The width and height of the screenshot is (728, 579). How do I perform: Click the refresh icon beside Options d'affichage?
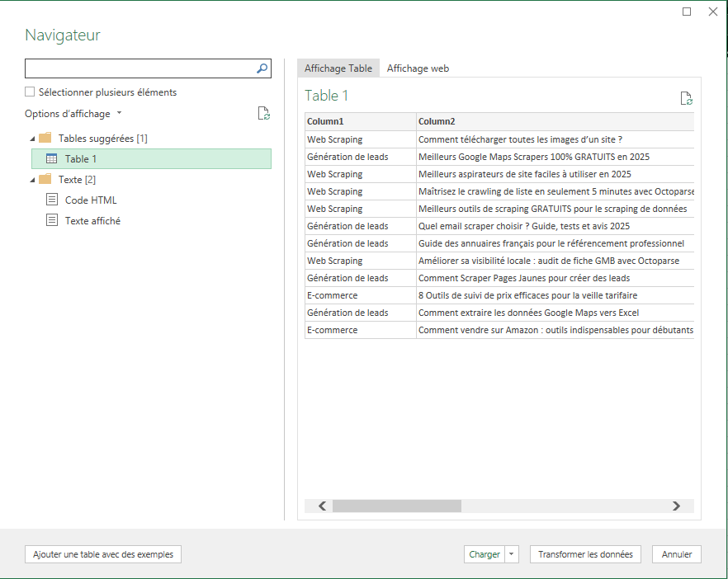point(264,114)
